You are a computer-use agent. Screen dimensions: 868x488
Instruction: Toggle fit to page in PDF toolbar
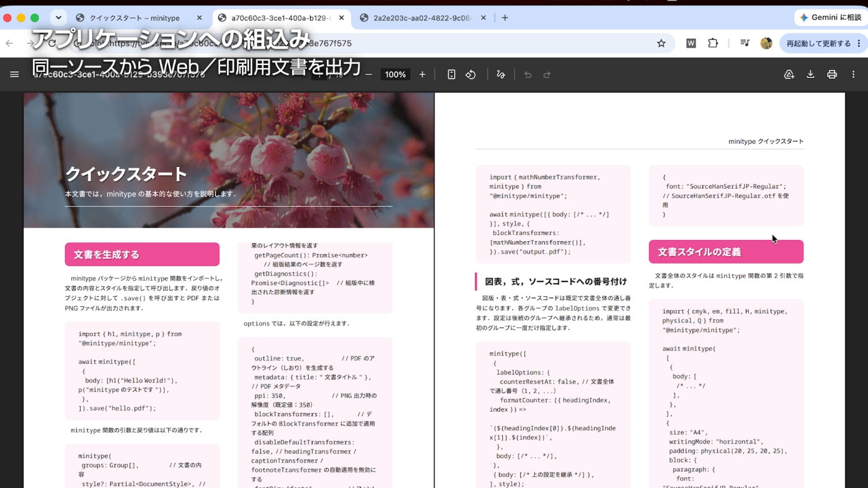[x=451, y=74]
